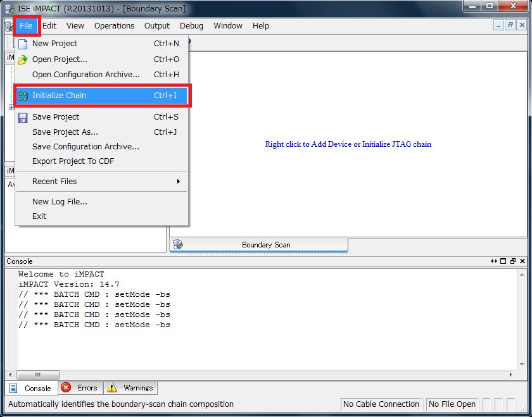Click the Console panel float arrows icon
Image resolution: width=532 pixels, height=417 pixels.
[493, 261]
